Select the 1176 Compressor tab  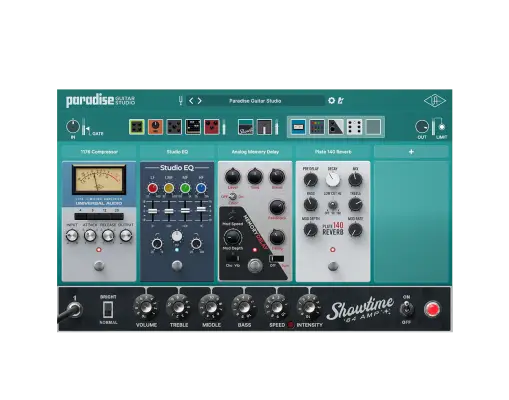coord(99,152)
